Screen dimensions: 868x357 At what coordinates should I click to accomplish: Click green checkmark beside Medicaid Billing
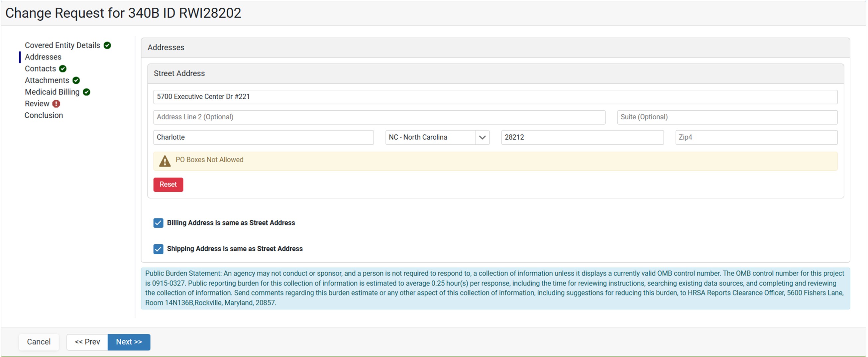tap(87, 92)
